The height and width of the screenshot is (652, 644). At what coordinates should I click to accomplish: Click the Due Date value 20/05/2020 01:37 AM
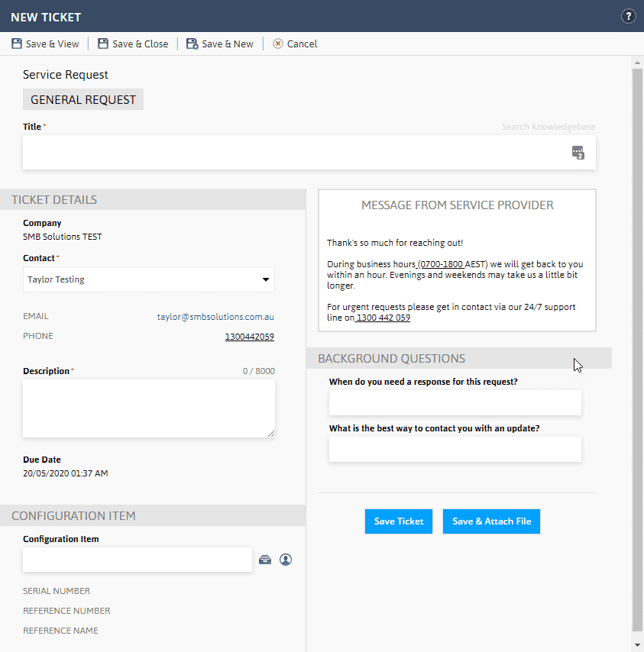[x=65, y=473]
